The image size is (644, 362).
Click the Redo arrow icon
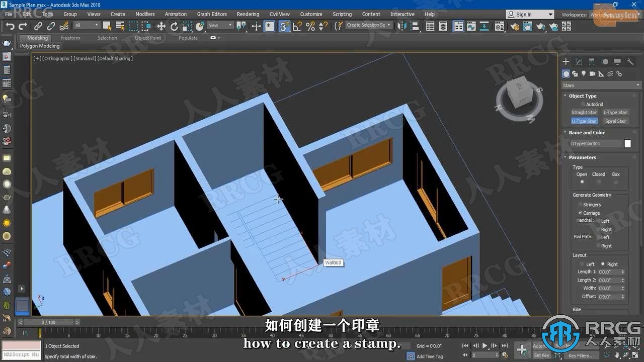coord(23,26)
